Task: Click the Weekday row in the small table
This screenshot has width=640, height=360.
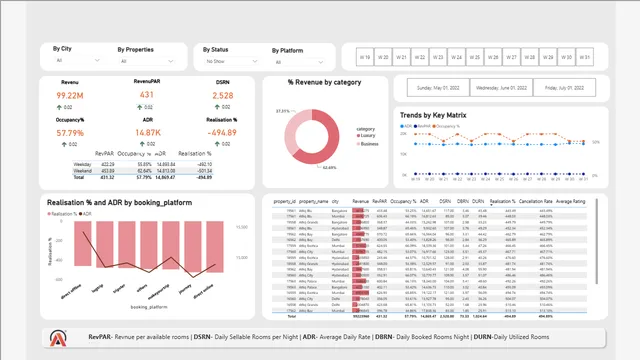Action: click(x=142, y=164)
